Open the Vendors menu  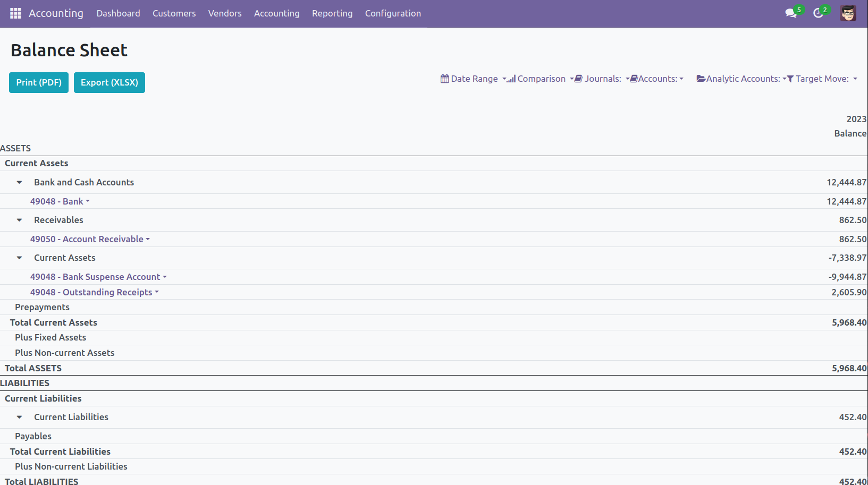(x=225, y=13)
